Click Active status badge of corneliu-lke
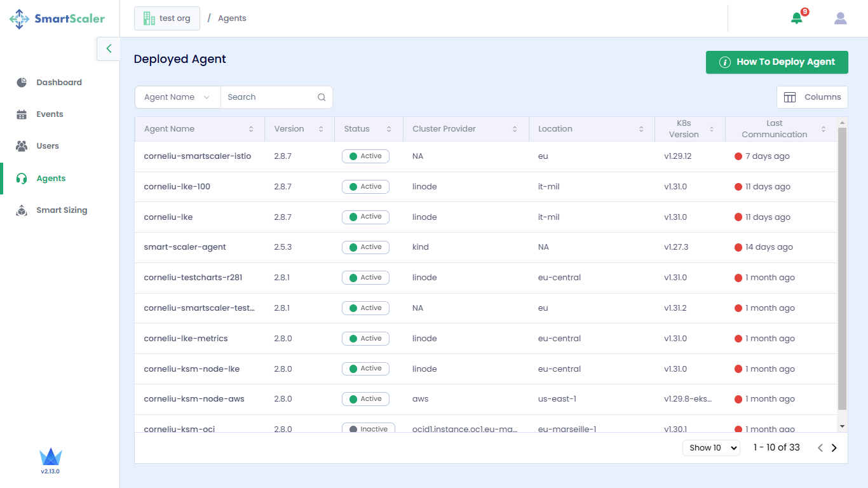The width and height of the screenshot is (868, 488). [x=365, y=217]
